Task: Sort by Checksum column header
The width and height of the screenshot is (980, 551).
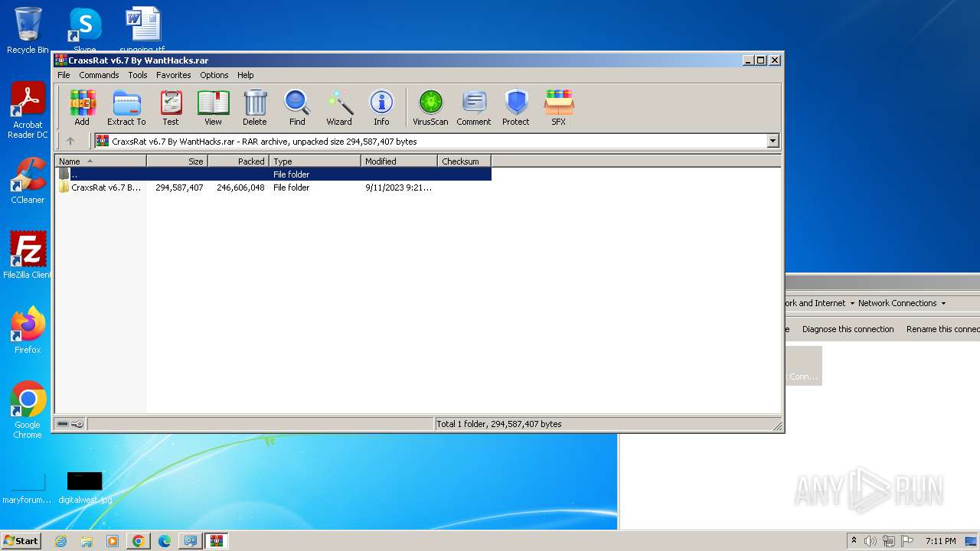Action: tap(464, 161)
